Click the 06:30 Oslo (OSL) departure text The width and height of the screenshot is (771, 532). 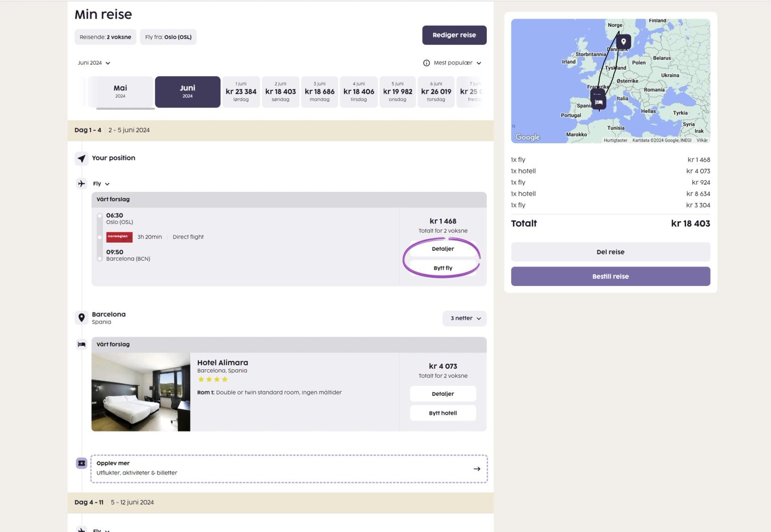[120, 219]
